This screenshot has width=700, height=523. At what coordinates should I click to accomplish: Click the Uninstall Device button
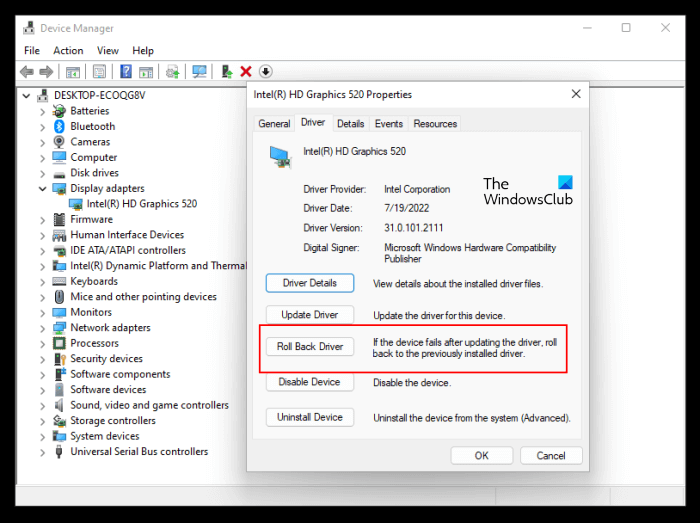pos(310,417)
